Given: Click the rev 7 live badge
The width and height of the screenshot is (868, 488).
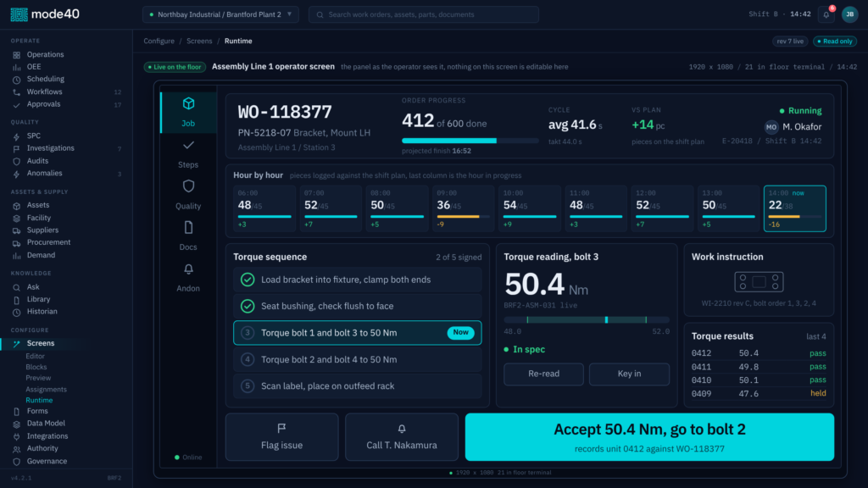Looking at the screenshot, I should pyautogui.click(x=790, y=42).
